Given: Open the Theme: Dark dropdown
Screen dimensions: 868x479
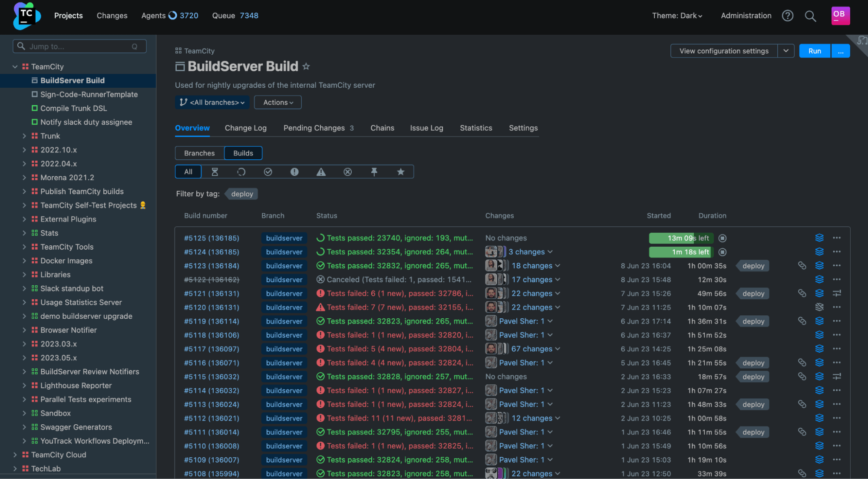Looking at the screenshot, I should click(677, 16).
